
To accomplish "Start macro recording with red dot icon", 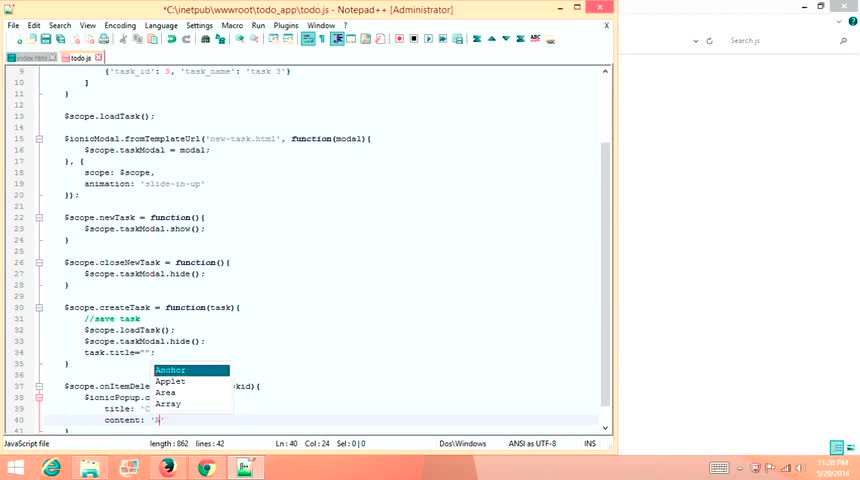I will point(399,39).
